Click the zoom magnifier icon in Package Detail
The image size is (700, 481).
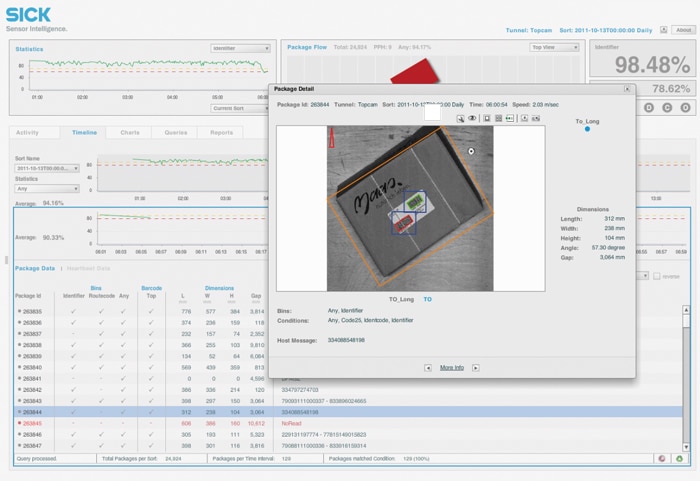[460, 118]
